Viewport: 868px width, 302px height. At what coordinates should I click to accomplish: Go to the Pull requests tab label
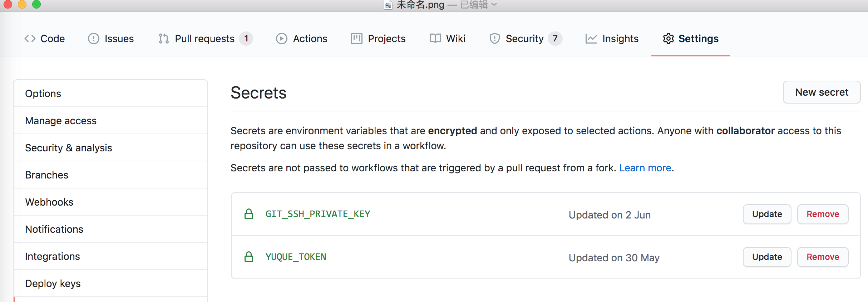204,39
